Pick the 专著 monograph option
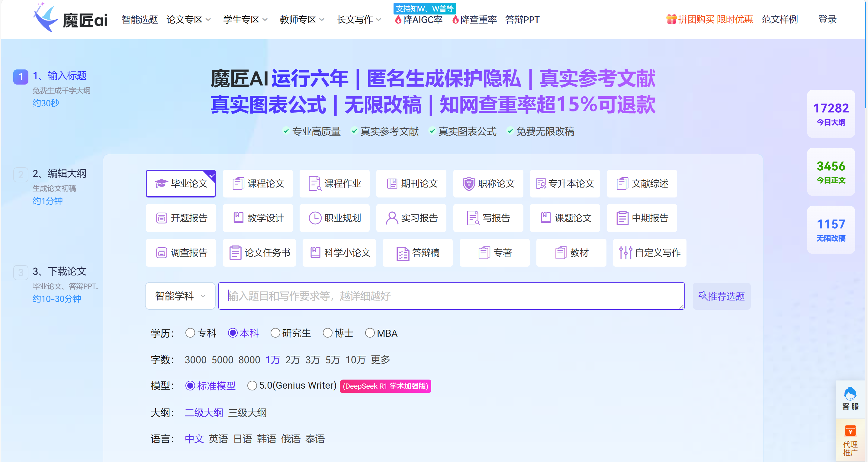The image size is (868, 462). click(x=495, y=253)
